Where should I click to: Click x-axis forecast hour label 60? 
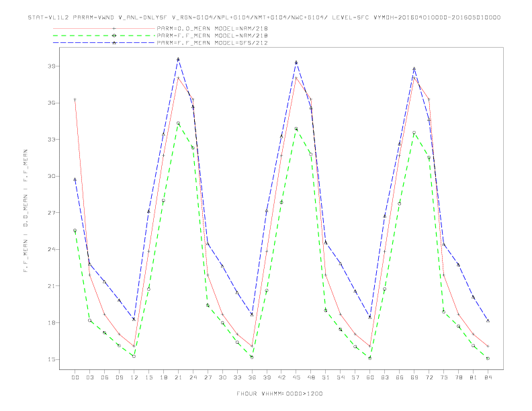pyautogui.click(x=370, y=377)
